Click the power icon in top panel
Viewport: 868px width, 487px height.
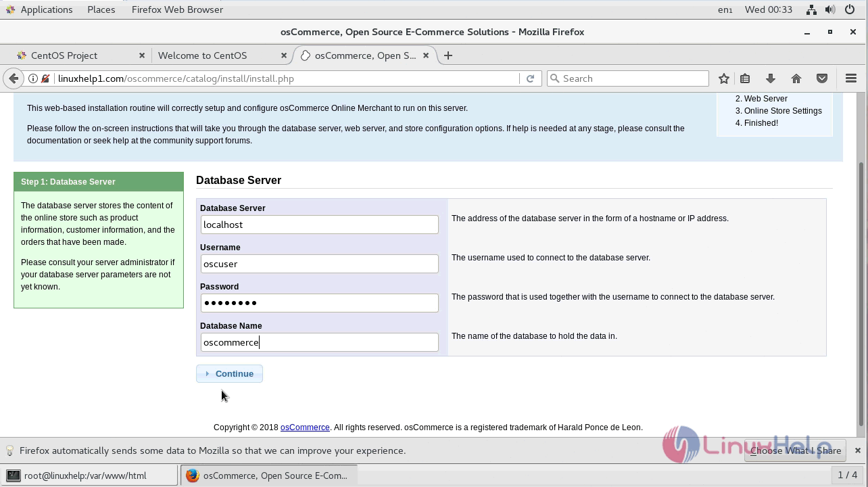coord(850,9)
